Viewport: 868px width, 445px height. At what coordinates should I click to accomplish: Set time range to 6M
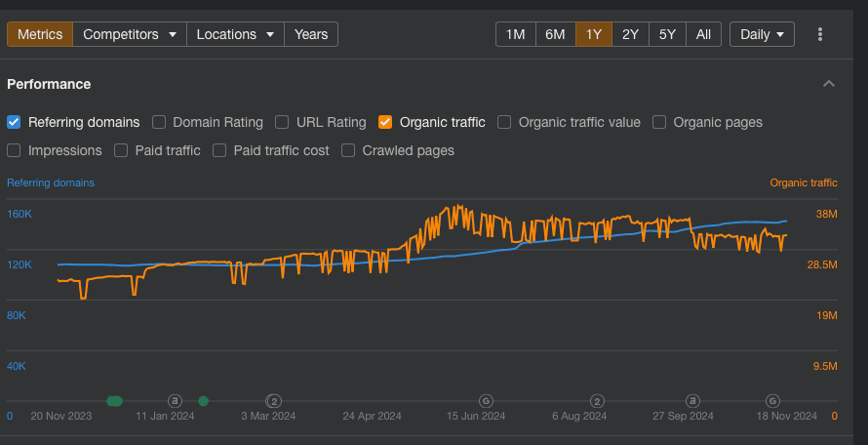555,34
